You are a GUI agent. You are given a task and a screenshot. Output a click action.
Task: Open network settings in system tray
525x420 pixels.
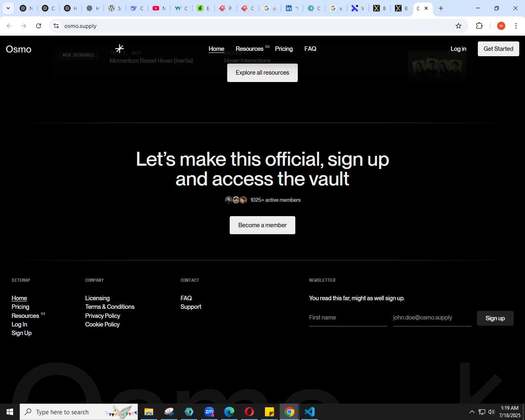[482, 412]
